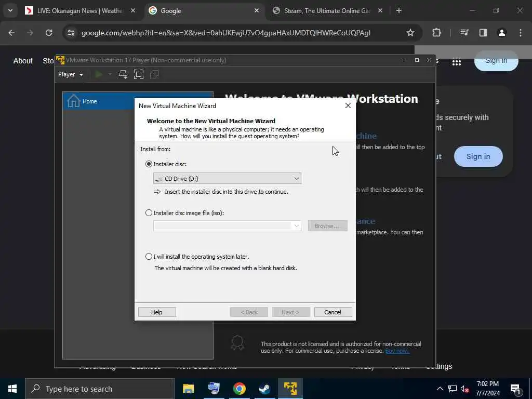Switch to the Google tab

click(204, 11)
